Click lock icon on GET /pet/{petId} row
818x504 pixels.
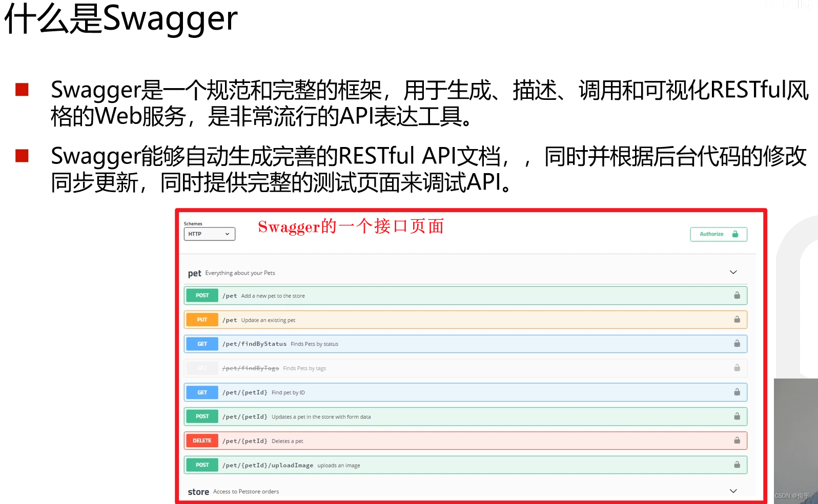(737, 392)
